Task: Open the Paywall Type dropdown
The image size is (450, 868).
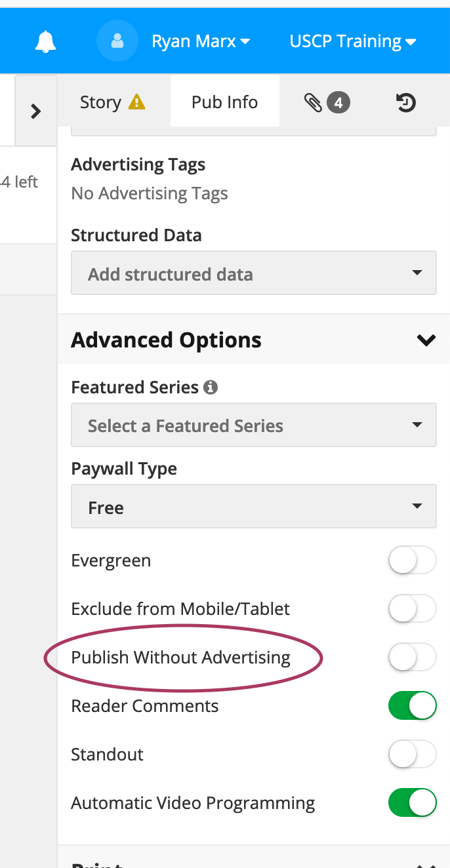Action: [x=253, y=507]
